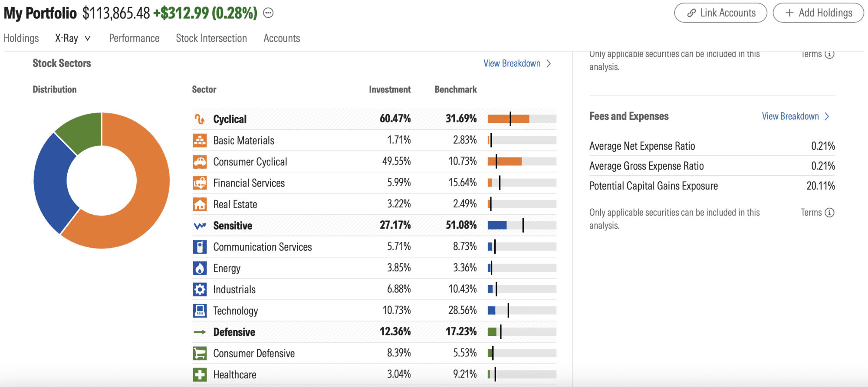Expand Stock Sectors View Breakdown chevron
This screenshot has height=387, width=868.
[549, 63]
